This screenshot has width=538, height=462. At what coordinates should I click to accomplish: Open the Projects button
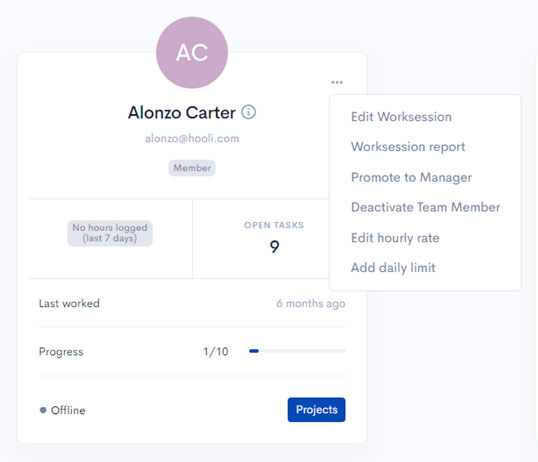tap(316, 409)
